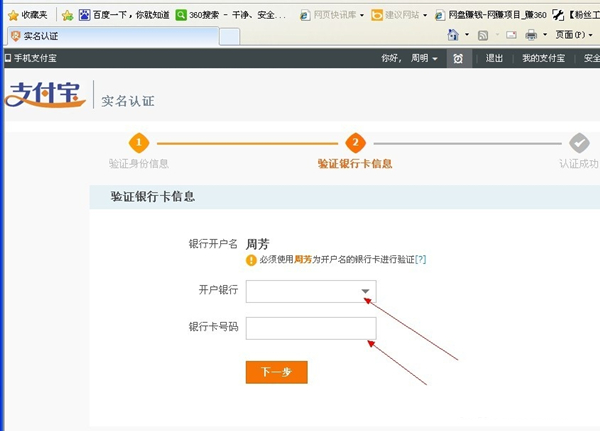Select the 实名认证 browser tab
600x431 pixels.
point(113,36)
